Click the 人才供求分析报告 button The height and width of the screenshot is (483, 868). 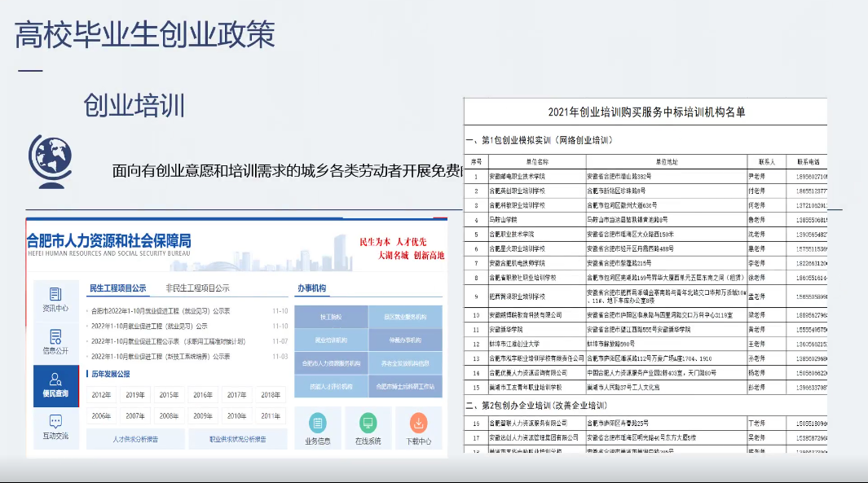point(135,439)
